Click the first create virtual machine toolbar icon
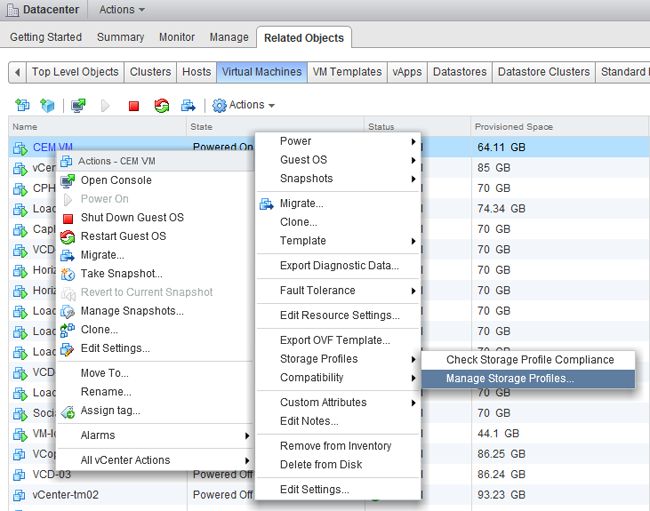 click(22, 105)
